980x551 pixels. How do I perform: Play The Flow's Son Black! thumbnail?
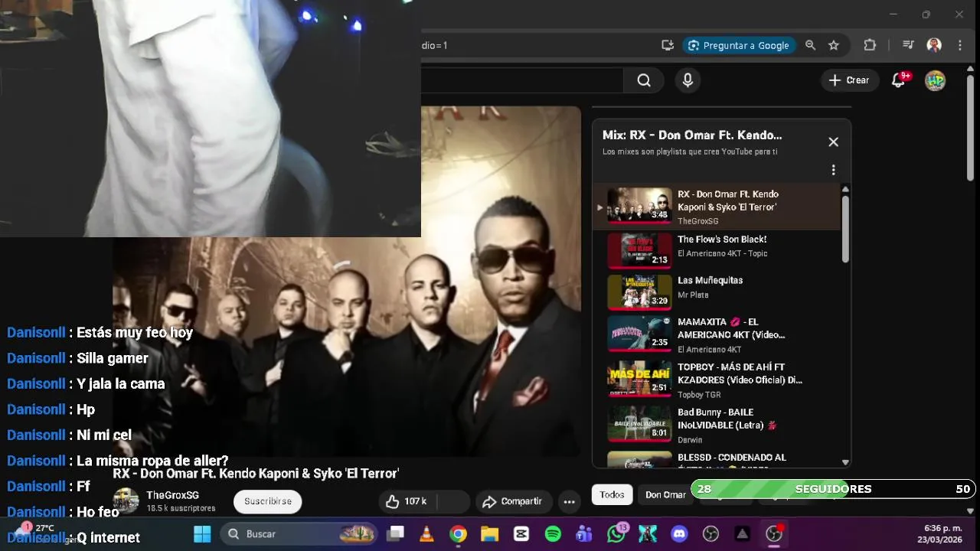coord(639,250)
